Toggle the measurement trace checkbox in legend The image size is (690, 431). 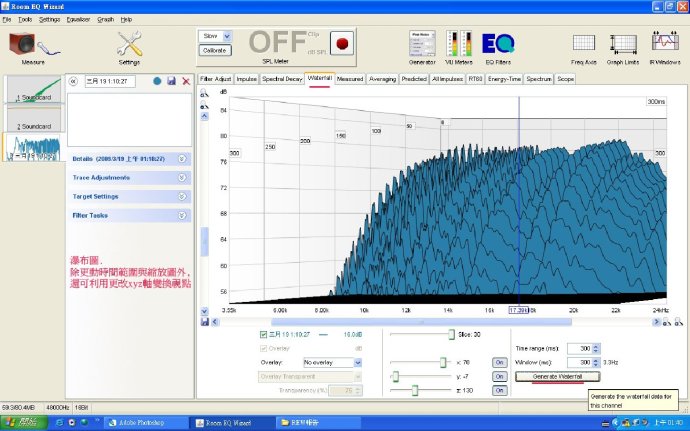pos(264,334)
